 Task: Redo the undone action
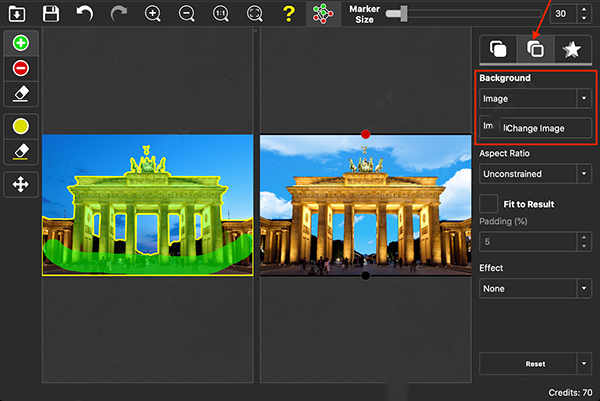(119, 14)
